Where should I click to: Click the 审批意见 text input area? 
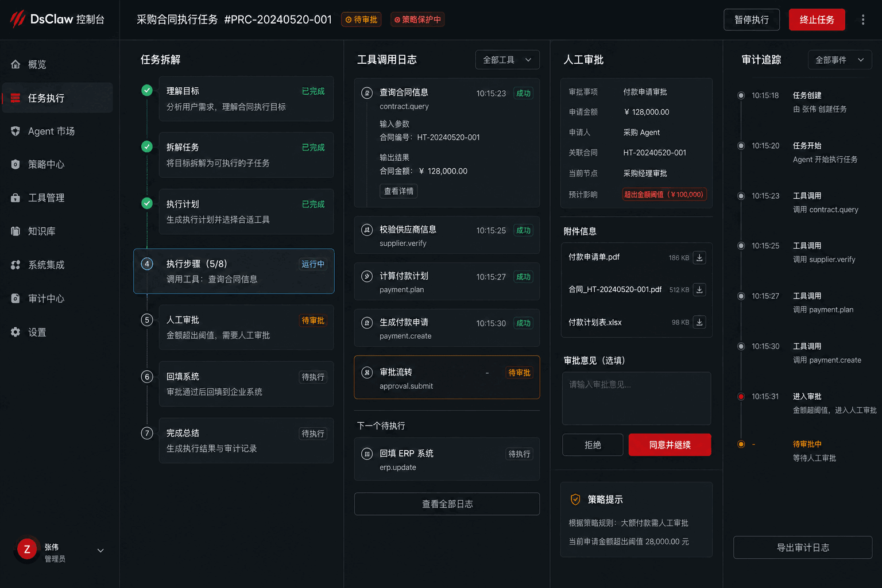(636, 399)
